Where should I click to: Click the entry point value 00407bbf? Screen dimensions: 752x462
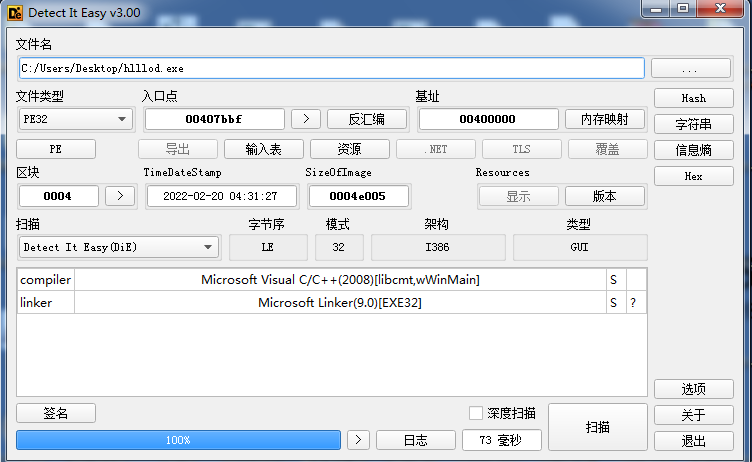pyautogui.click(x=214, y=119)
